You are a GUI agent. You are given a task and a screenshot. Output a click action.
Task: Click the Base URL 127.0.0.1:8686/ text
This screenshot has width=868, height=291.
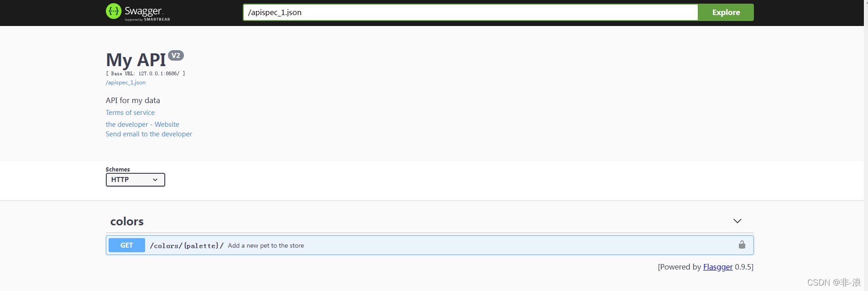point(146,73)
